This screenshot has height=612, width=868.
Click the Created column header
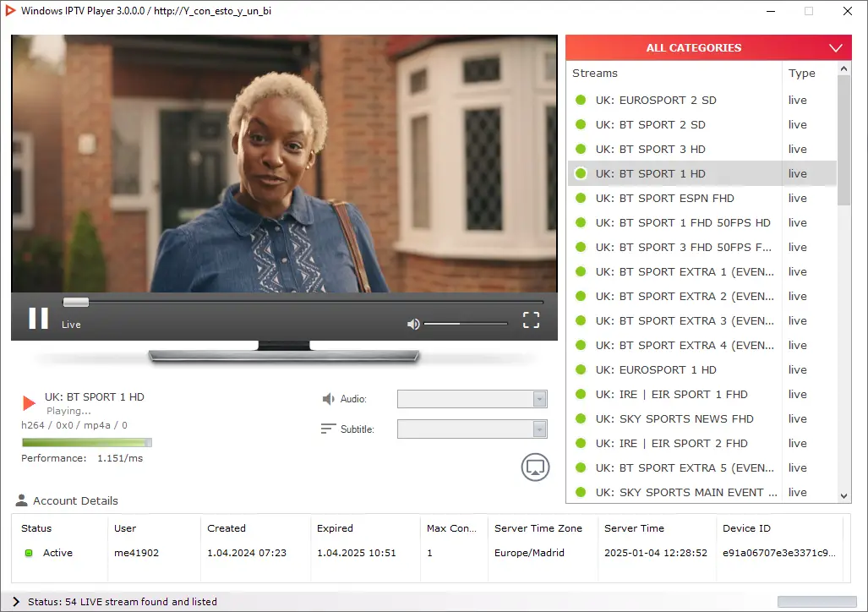tap(227, 528)
